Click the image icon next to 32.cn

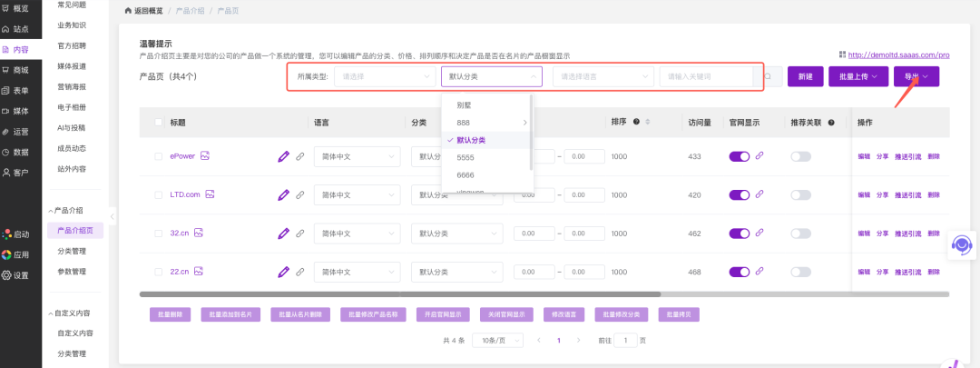tap(198, 233)
